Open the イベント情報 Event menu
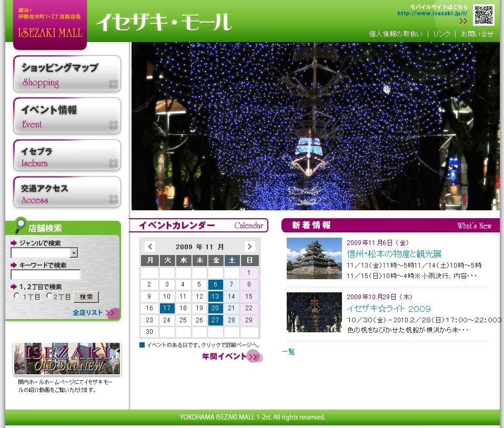 click(67, 116)
